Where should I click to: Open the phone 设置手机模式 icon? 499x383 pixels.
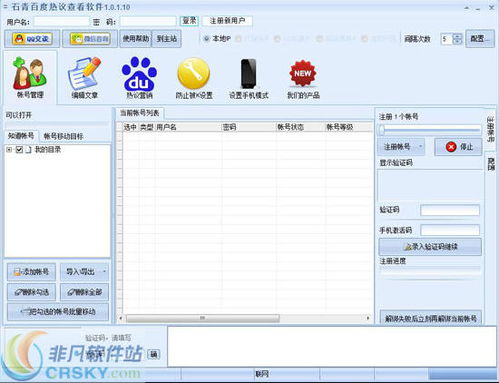[x=249, y=78]
